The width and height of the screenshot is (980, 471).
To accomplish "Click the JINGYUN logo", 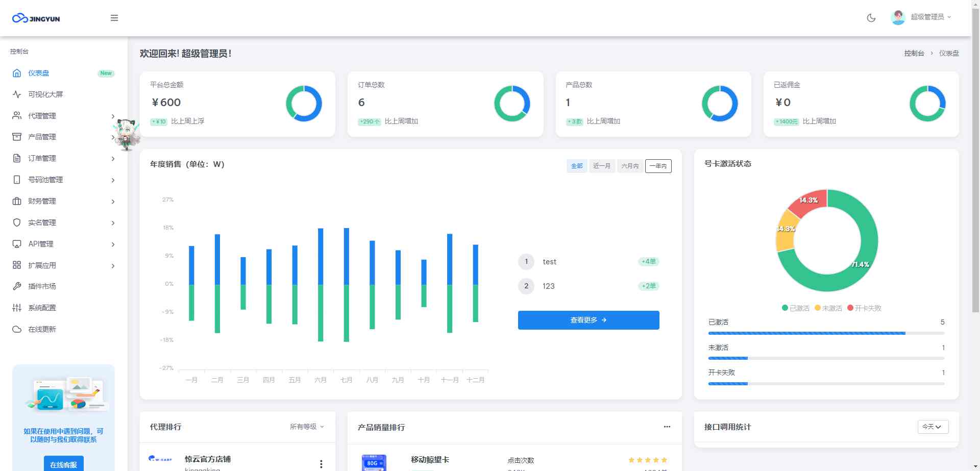I will pyautogui.click(x=36, y=18).
